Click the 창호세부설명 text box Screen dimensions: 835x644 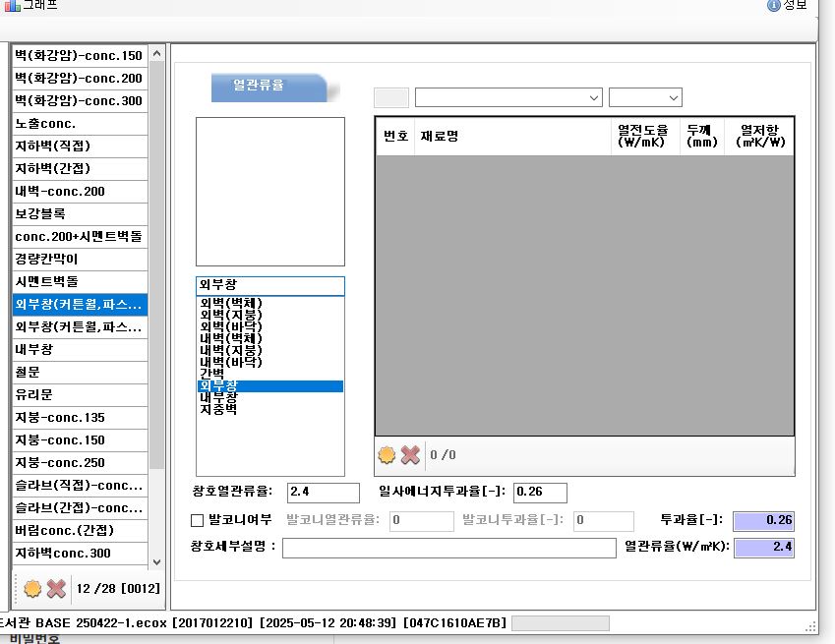447,548
